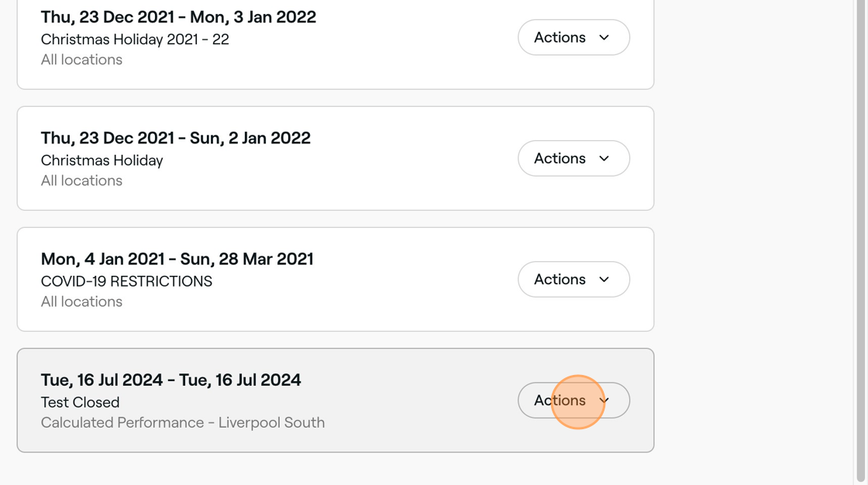Open Actions dropdown for Christmas Holiday 2021 - 22
The width and height of the screenshot is (868, 485).
(x=573, y=37)
